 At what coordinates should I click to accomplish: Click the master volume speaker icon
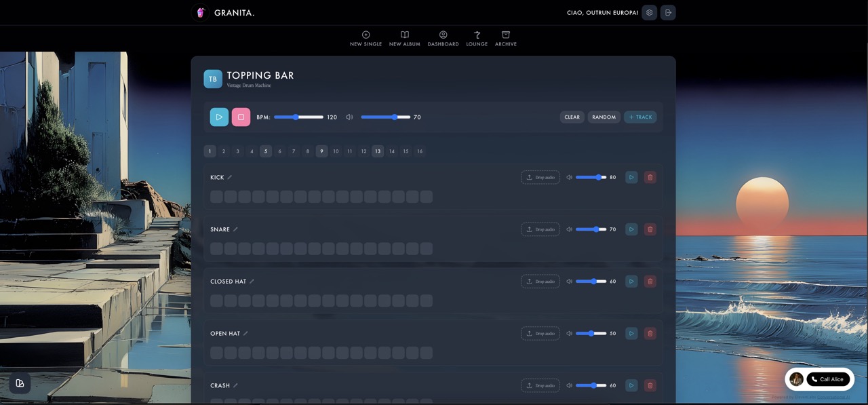349,117
